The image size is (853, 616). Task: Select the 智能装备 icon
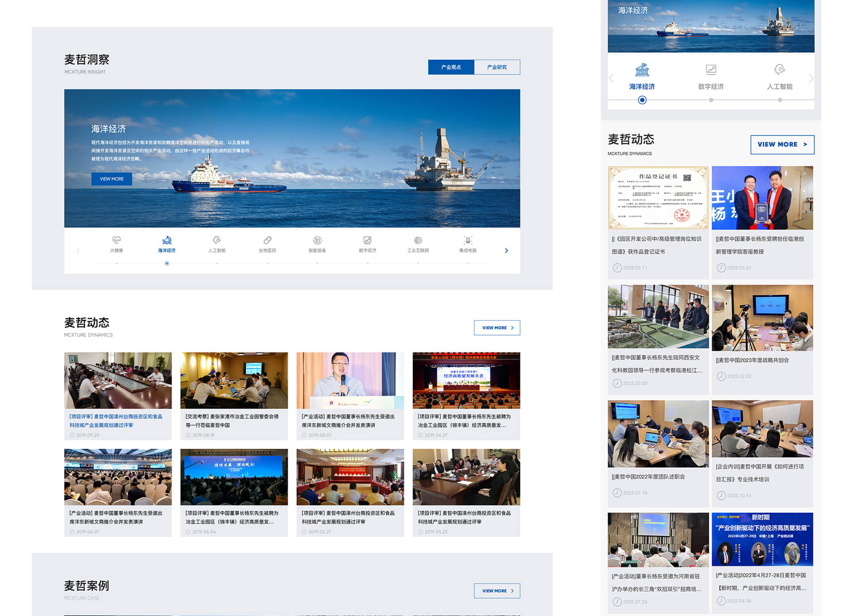(318, 240)
